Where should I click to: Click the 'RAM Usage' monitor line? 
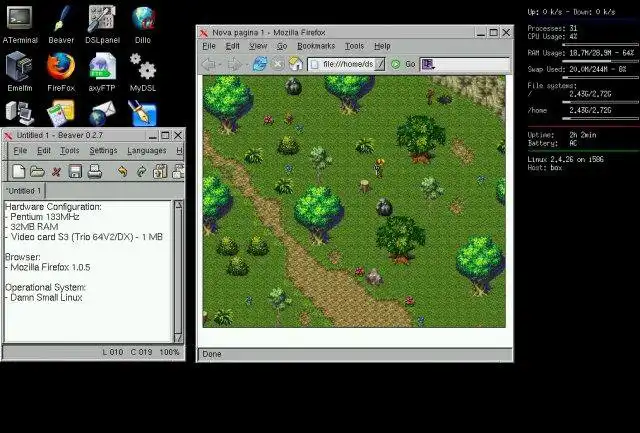[x=581, y=53]
